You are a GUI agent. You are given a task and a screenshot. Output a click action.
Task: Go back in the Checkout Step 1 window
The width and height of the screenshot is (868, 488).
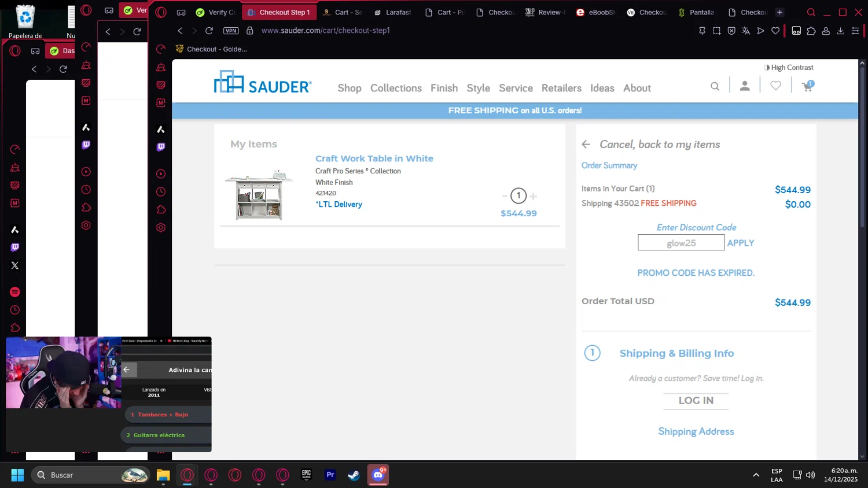(180, 31)
